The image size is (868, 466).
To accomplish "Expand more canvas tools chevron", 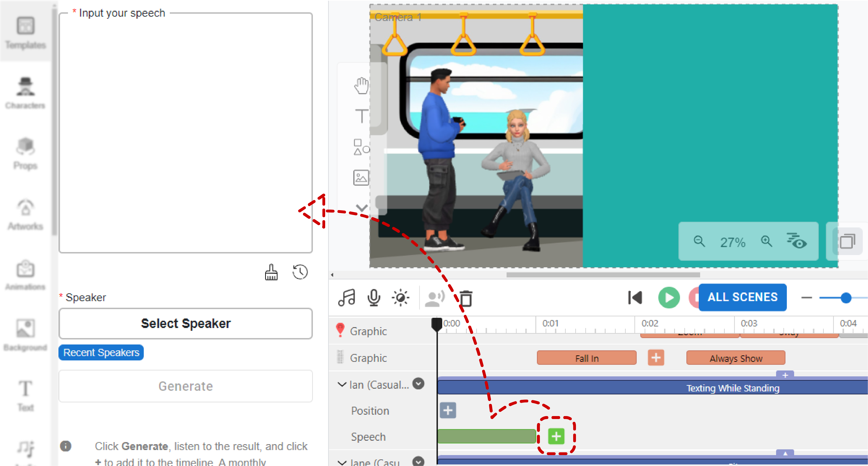I will 362,208.
